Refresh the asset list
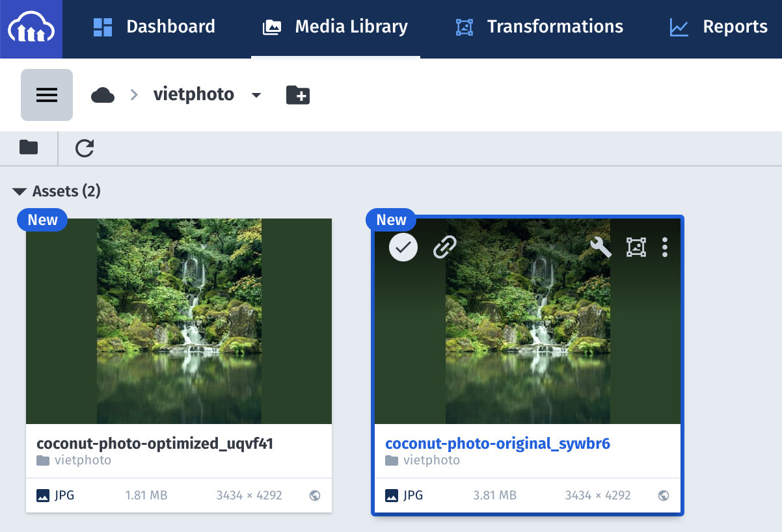The width and height of the screenshot is (782, 532). click(85, 148)
